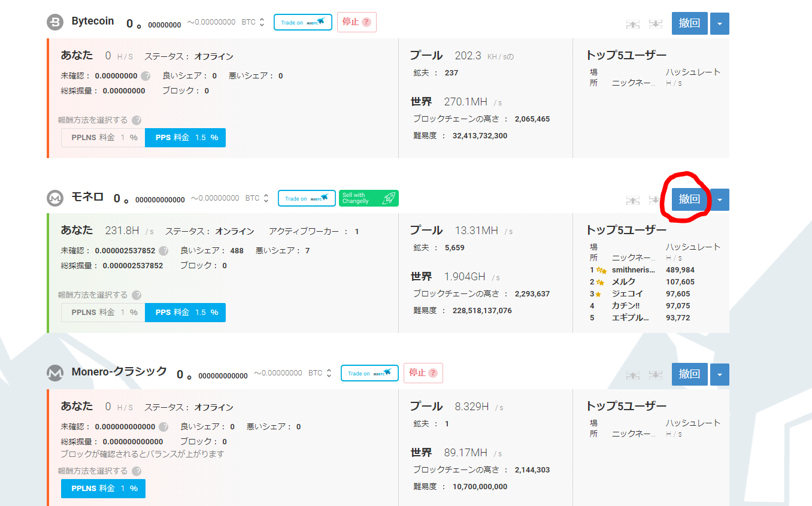Screen dimensions: 812x506
Task: Click the help icon beside モネロ 報酬方法を選択する
Action: [137, 295]
